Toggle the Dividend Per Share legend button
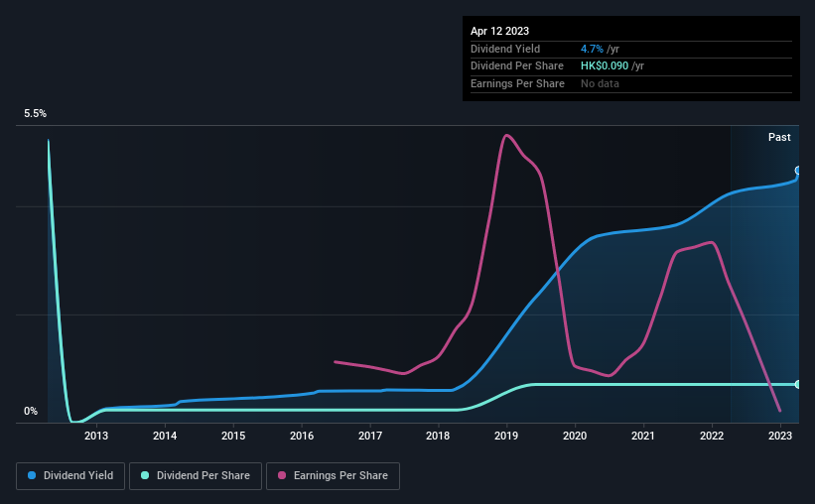Viewport: 815px width, 504px height. point(196,476)
